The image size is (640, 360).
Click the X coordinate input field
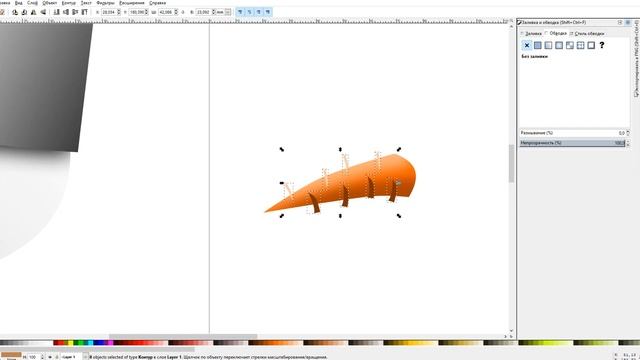click(109, 12)
